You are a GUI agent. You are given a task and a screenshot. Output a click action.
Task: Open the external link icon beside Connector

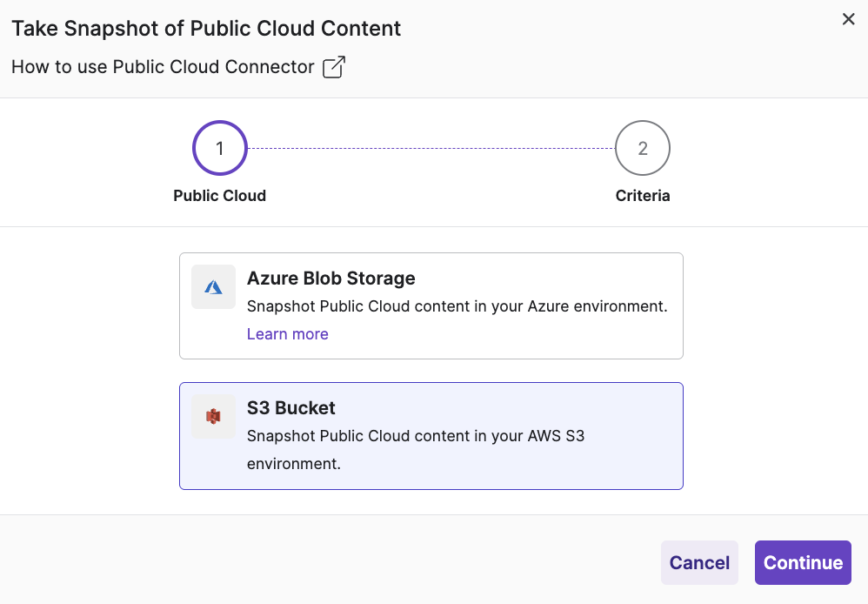point(334,67)
